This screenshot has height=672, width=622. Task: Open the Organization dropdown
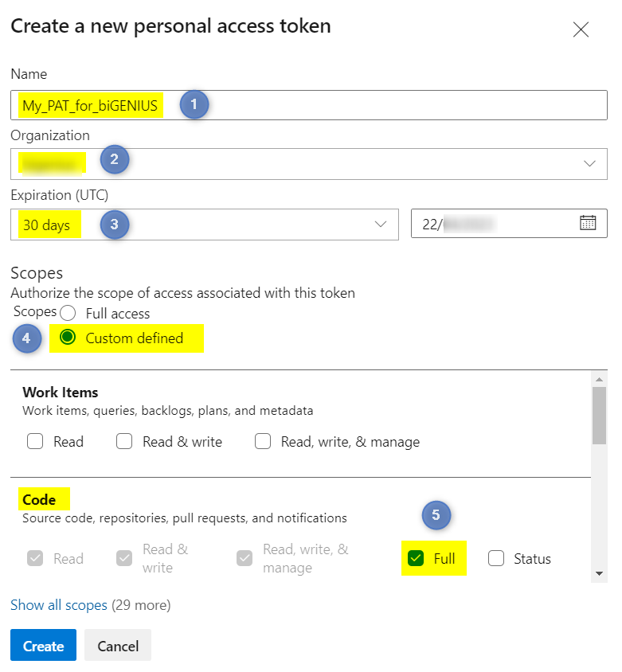click(x=589, y=163)
